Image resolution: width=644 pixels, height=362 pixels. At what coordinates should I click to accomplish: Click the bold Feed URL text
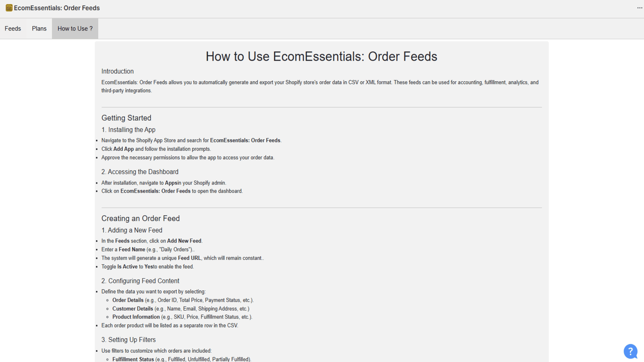click(x=189, y=258)
